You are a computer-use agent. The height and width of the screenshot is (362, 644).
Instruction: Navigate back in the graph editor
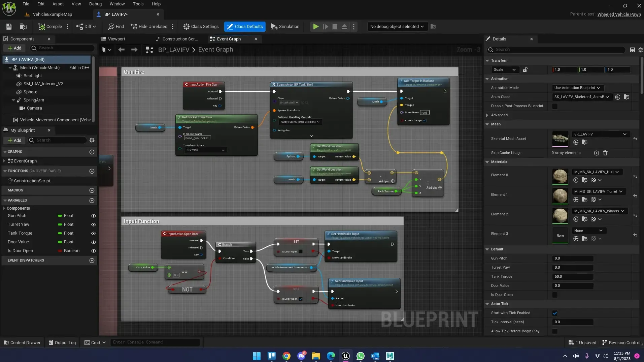pyautogui.click(x=121, y=50)
